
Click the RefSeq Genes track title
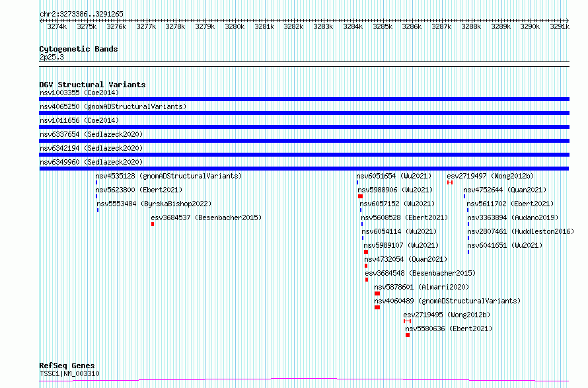pyautogui.click(x=67, y=366)
